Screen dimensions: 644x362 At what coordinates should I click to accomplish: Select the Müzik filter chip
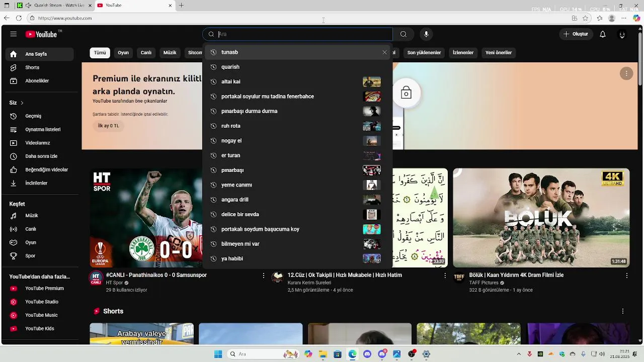coord(170,53)
